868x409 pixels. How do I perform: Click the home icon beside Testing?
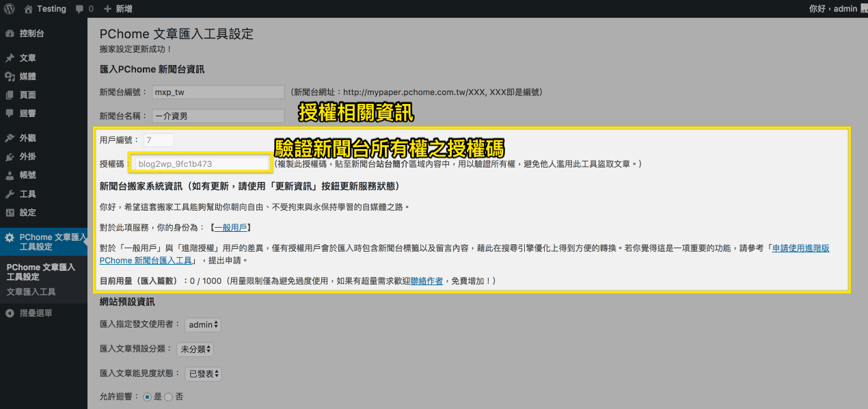(x=28, y=9)
